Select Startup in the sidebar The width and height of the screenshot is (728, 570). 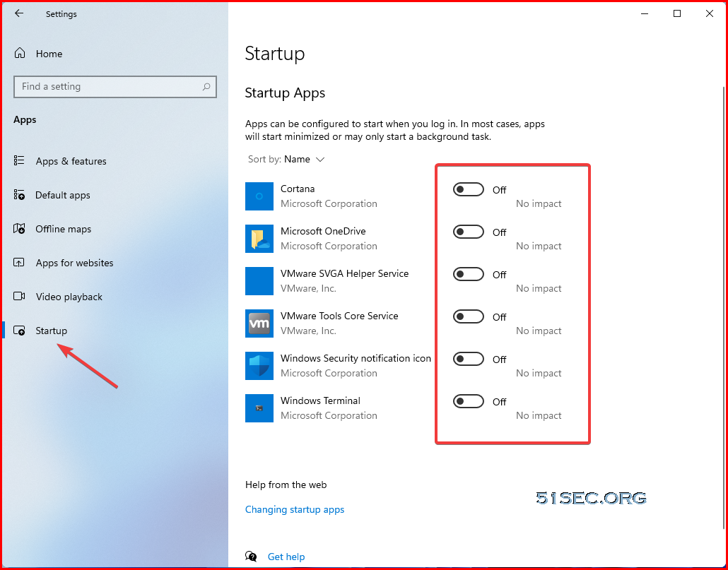tap(52, 331)
